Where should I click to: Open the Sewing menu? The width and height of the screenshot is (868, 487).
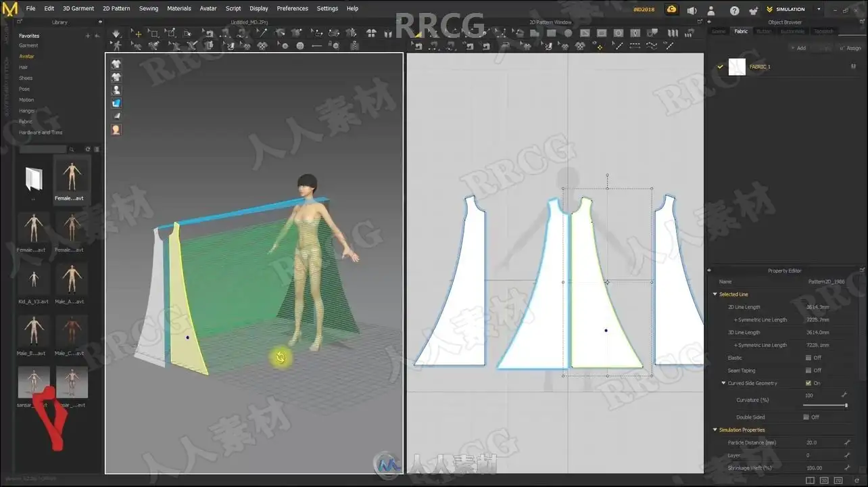click(x=149, y=9)
